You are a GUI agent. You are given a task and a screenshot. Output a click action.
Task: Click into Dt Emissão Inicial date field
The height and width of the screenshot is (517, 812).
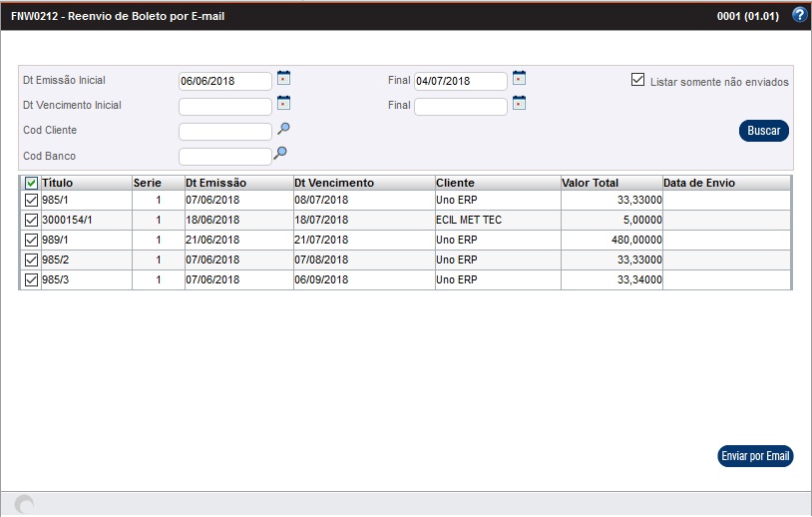(224, 81)
